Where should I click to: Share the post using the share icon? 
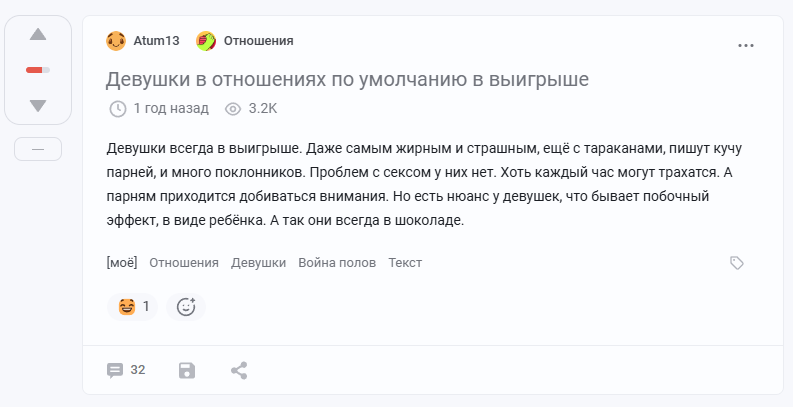(x=239, y=371)
